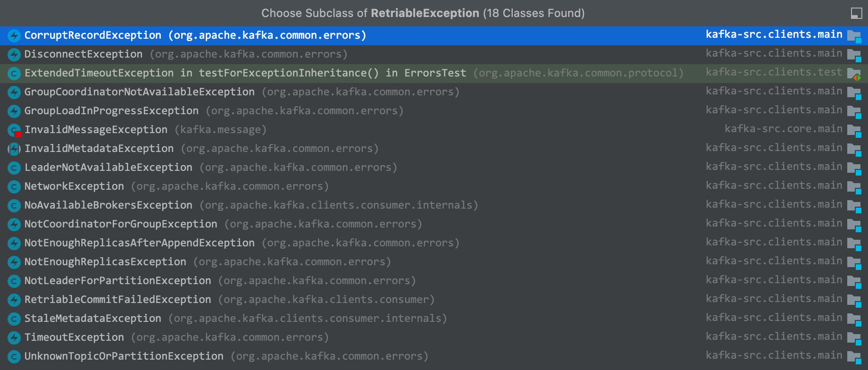Click the InvalidMetadataException abstract class icon

14,149
